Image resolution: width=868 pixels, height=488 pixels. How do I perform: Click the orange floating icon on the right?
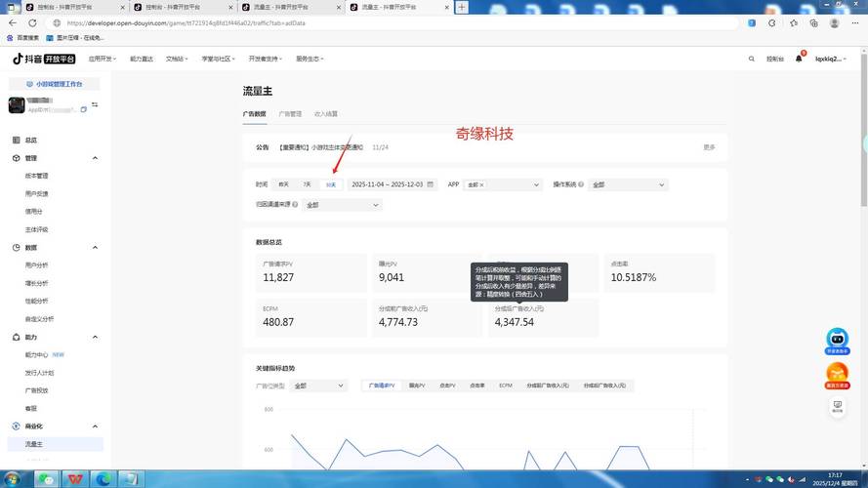(x=837, y=373)
